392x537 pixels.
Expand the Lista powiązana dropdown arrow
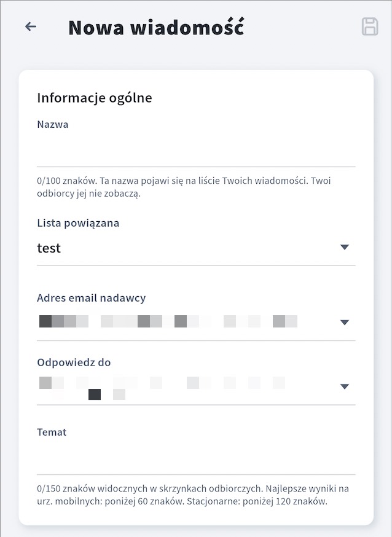[x=345, y=247]
